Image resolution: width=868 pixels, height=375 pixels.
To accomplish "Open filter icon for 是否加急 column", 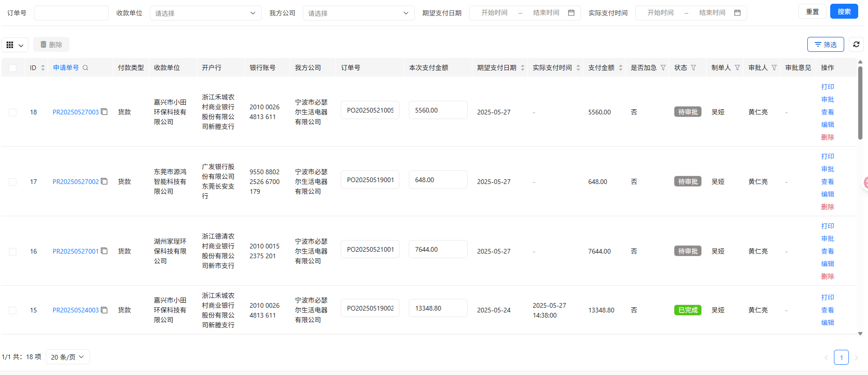I will click(663, 68).
